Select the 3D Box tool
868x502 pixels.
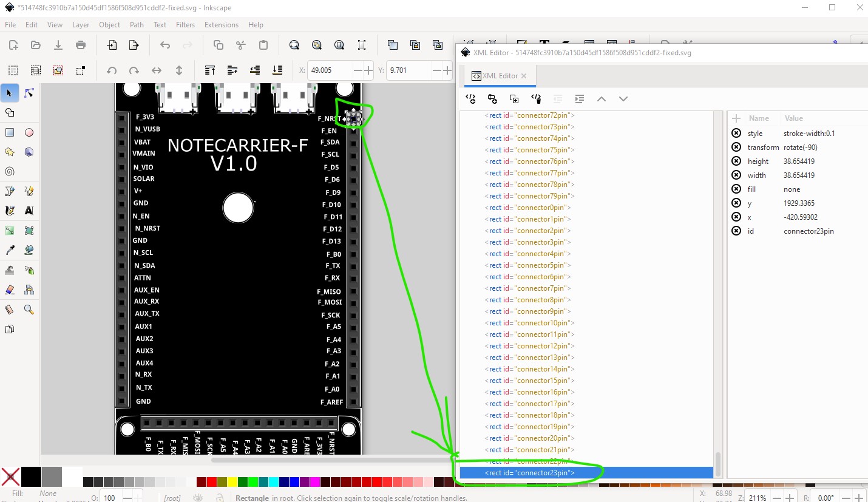tap(29, 152)
